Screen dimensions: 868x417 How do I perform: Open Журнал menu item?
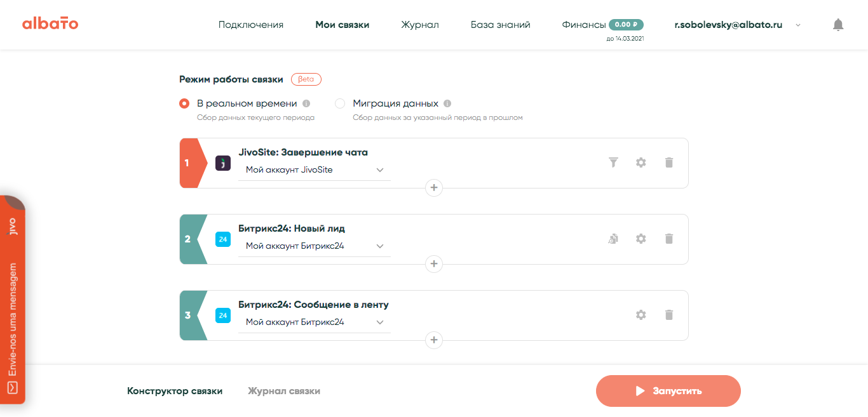420,25
